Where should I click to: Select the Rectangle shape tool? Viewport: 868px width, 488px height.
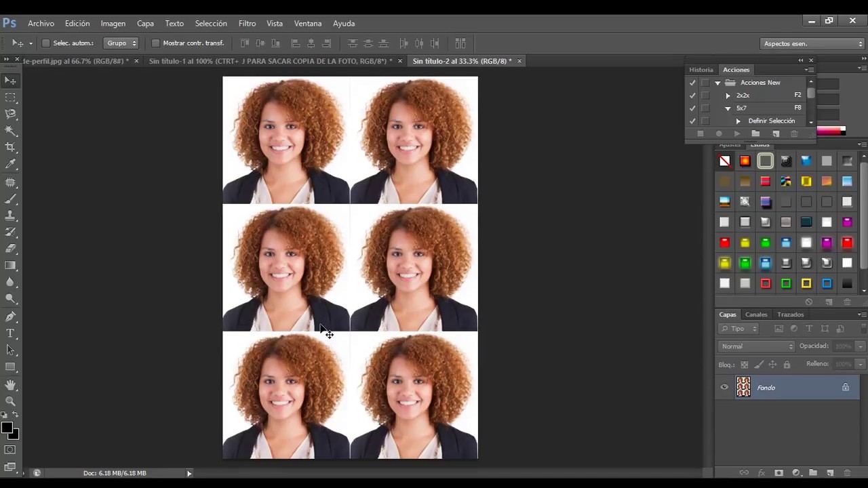pos(10,367)
